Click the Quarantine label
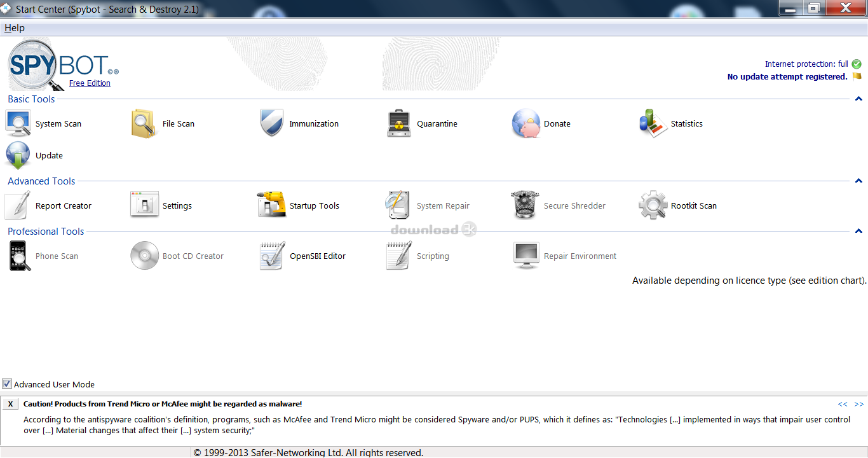This screenshot has width=868, height=458. pyautogui.click(x=437, y=124)
